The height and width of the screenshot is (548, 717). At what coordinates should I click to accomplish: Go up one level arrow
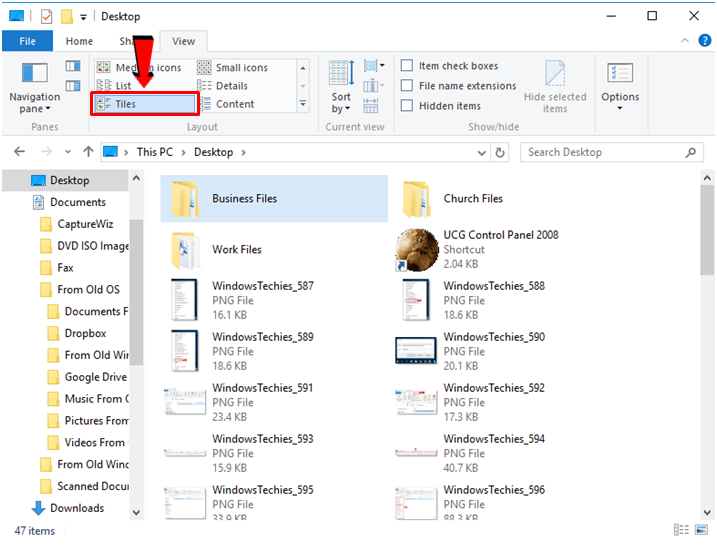coord(88,151)
